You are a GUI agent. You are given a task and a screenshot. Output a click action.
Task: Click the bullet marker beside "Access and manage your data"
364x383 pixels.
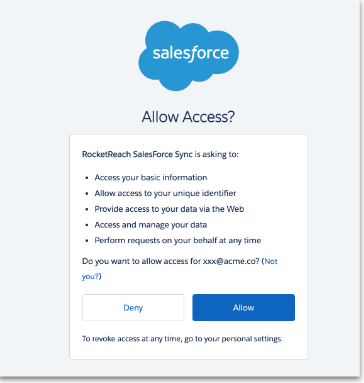[x=87, y=226]
